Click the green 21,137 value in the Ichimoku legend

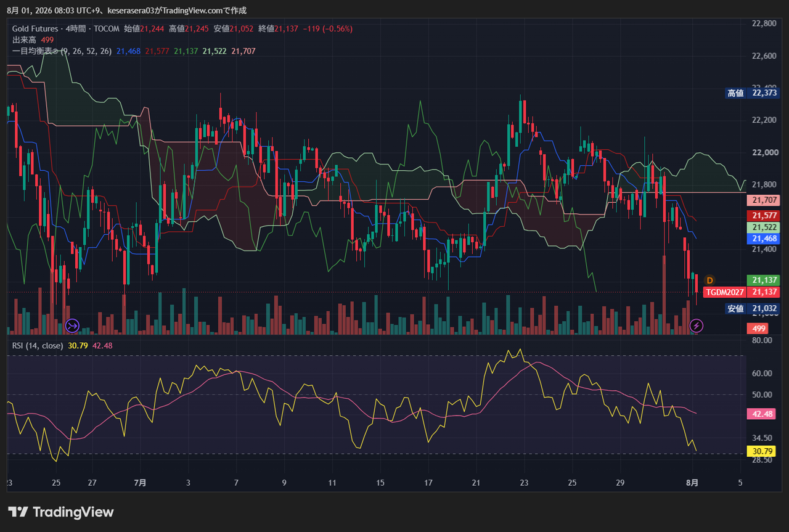tap(186, 51)
